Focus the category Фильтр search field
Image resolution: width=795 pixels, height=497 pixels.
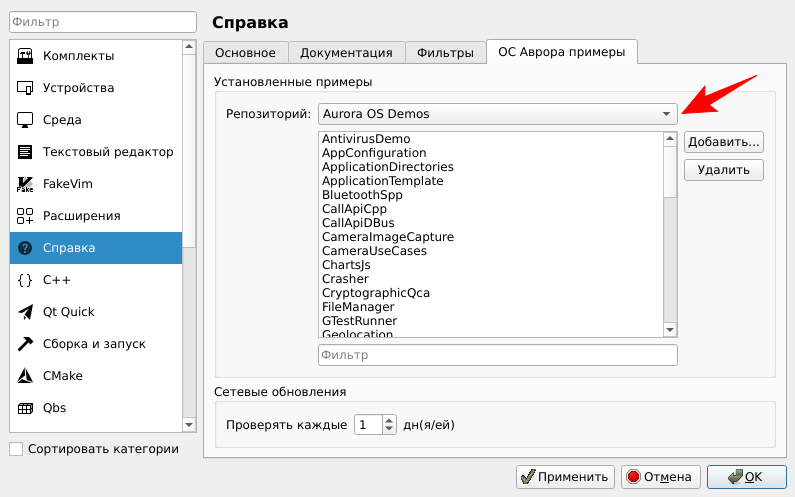point(103,22)
